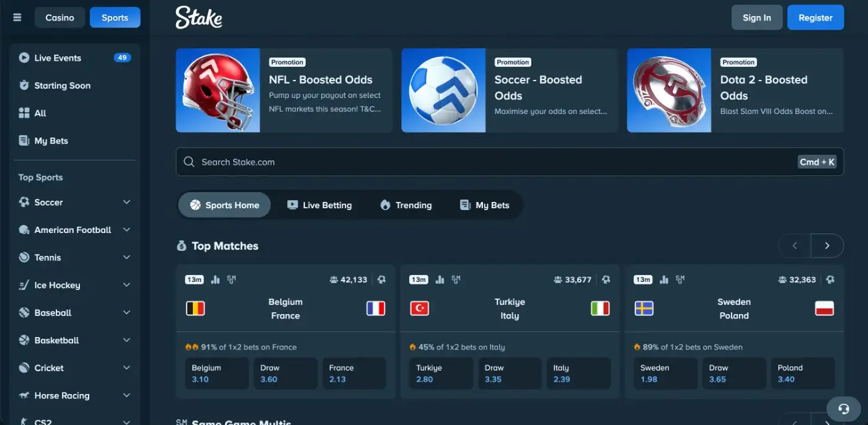Click the Soccer ball icon in sidebar
The width and height of the screenshot is (868, 425).
[24, 202]
